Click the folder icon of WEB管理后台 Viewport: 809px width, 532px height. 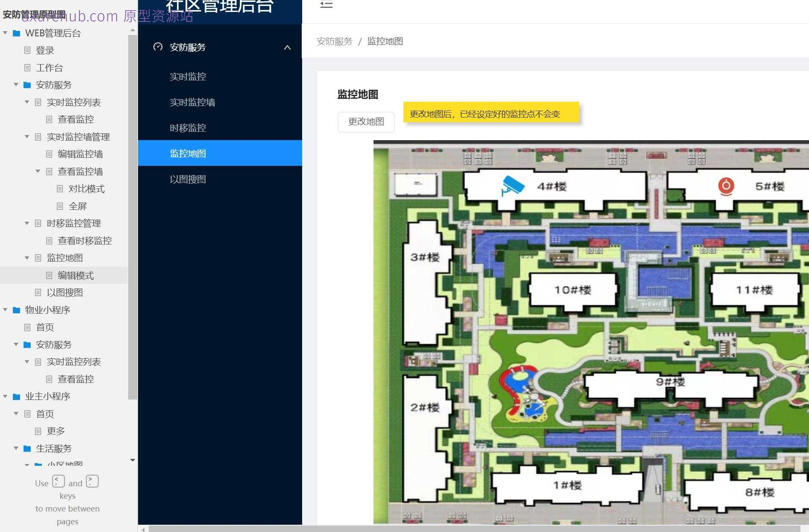click(x=16, y=33)
